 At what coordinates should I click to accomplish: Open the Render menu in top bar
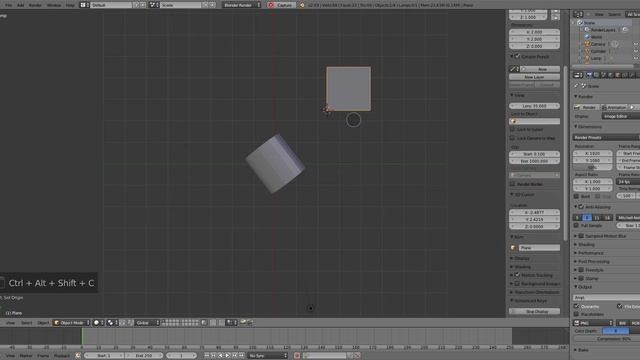(x=35, y=5)
